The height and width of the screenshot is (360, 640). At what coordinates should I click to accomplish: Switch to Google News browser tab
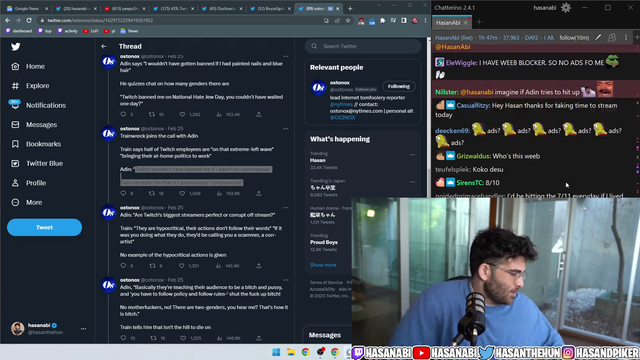27,9
